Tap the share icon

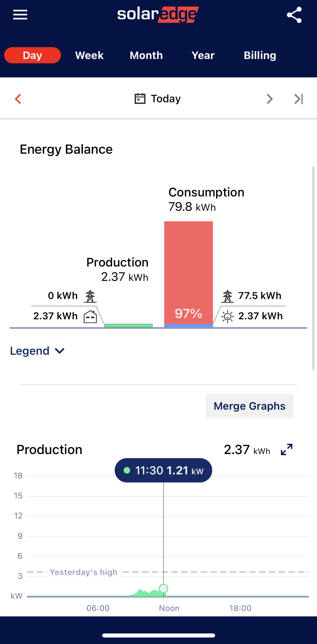(x=294, y=15)
